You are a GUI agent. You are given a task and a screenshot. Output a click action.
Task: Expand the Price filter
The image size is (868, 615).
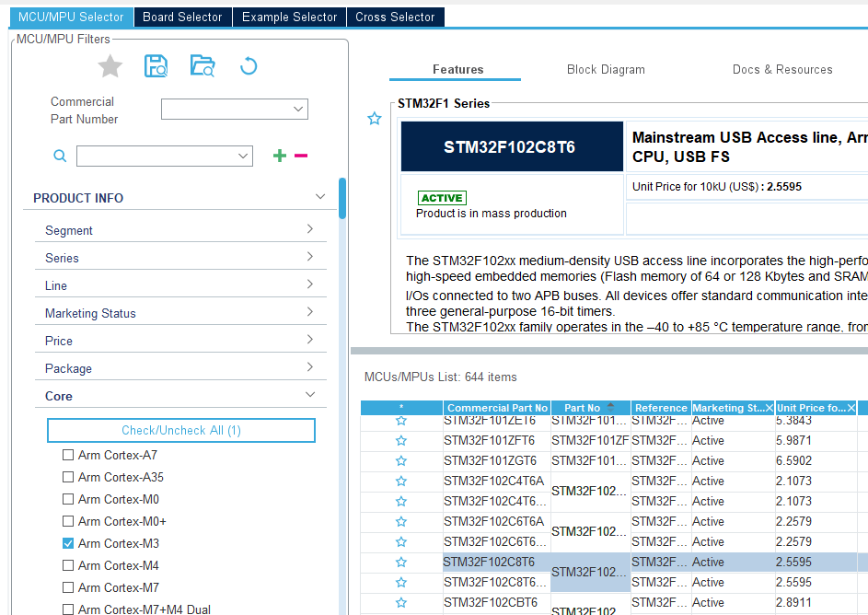point(310,340)
